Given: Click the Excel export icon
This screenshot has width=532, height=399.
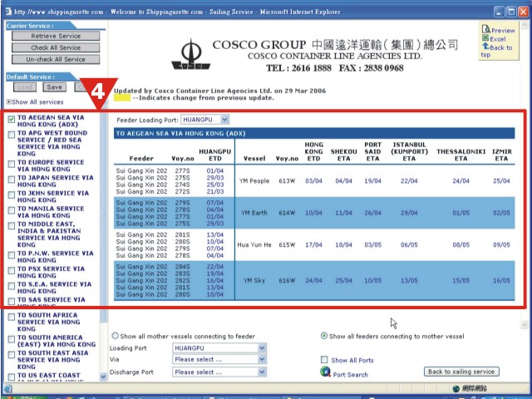Looking at the screenshot, I should click(x=485, y=38).
